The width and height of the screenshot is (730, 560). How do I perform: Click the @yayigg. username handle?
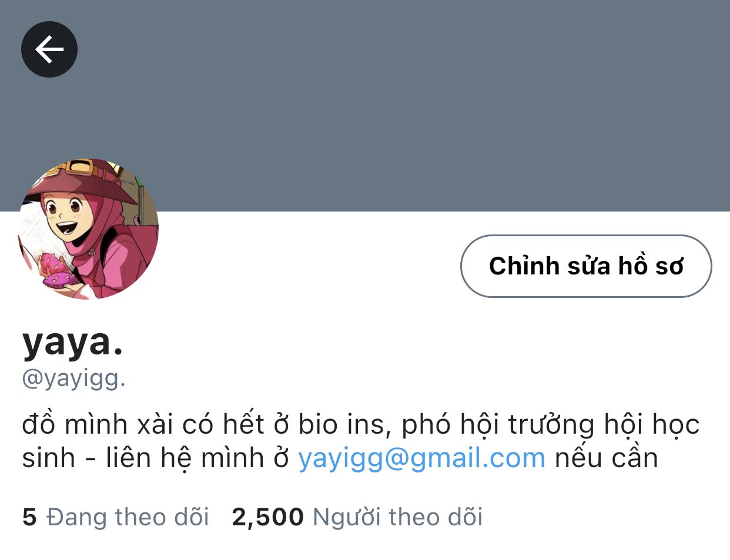pyautogui.click(x=74, y=379)
